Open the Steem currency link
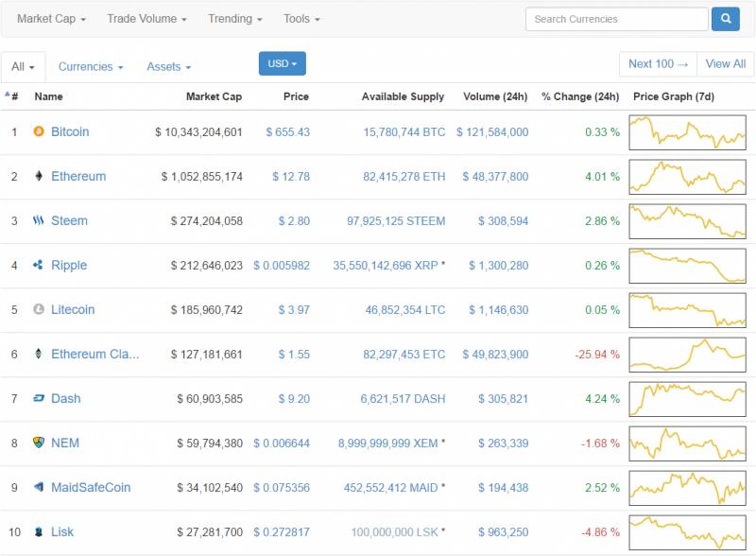 69,220
